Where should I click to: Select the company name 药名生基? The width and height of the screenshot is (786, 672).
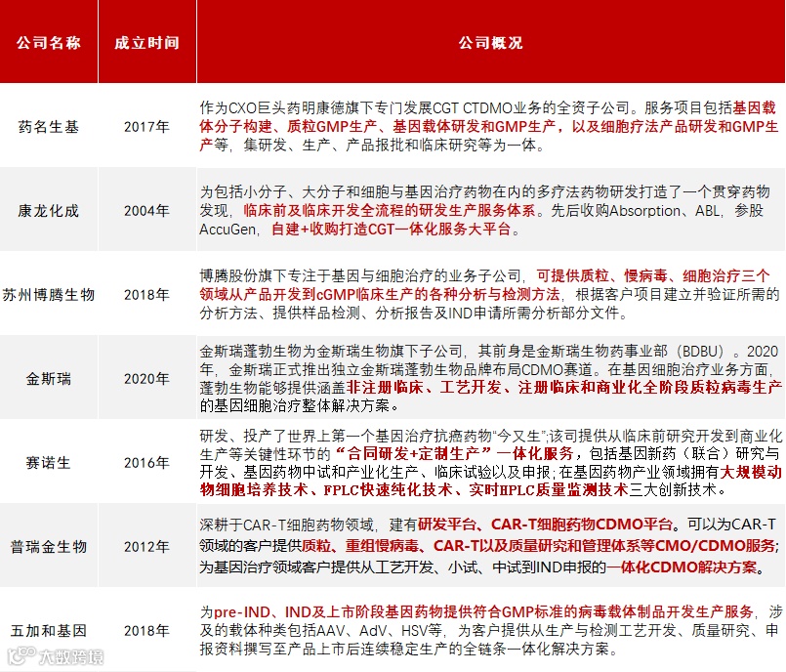[x=49, y=127]
